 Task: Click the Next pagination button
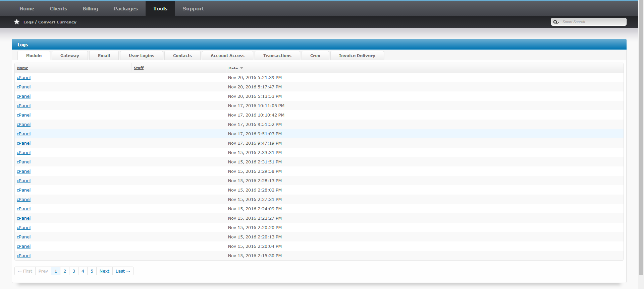pos(104,271)
